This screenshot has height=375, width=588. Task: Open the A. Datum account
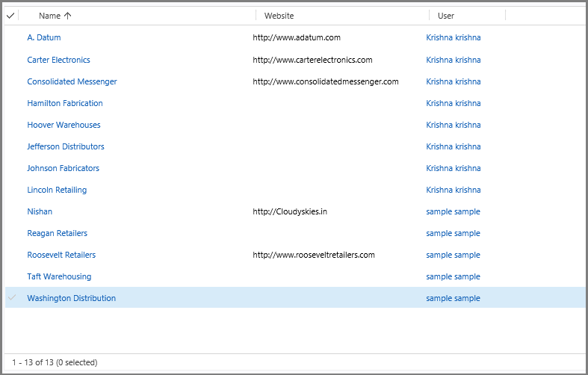click(44, 37)
